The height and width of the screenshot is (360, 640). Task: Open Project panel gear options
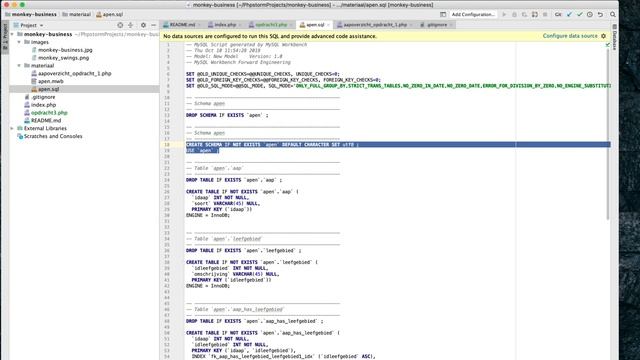(x=143, y=25)
